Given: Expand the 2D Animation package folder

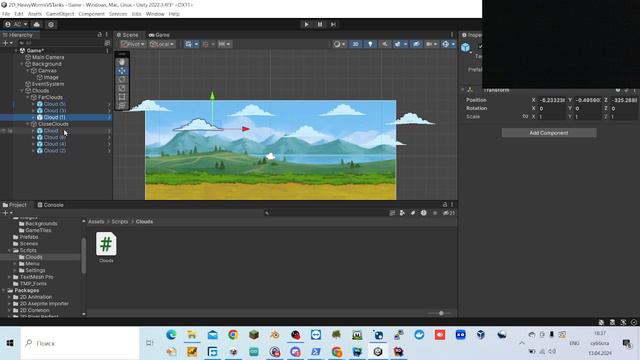Looking at the screenshot, I should click(x=9, y=297).
